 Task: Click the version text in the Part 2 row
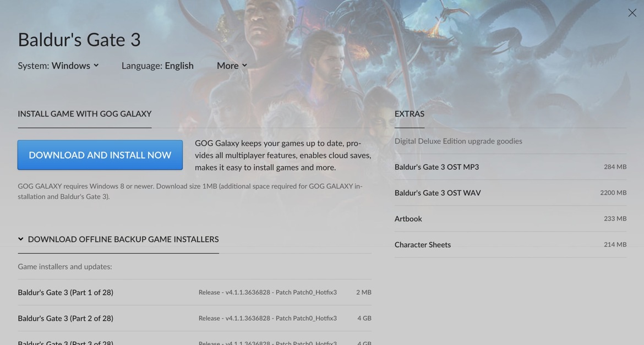pyautogui.click(x=268, y=318)
